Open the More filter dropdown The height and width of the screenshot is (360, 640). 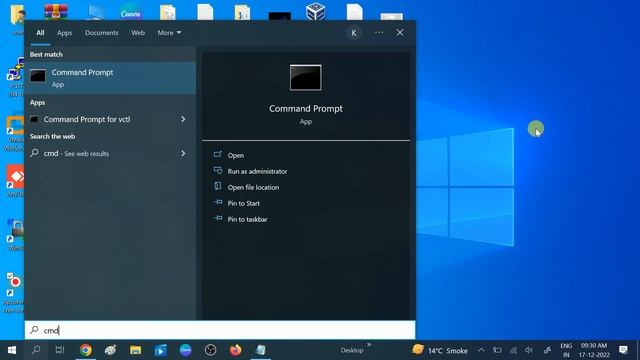169,33
